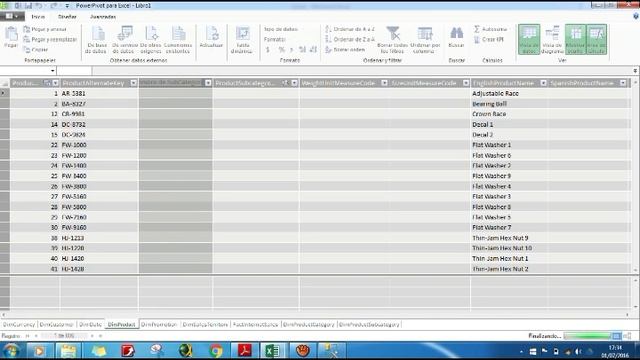
Task: Open De otros orígenes import option
Action: (151, 40)
